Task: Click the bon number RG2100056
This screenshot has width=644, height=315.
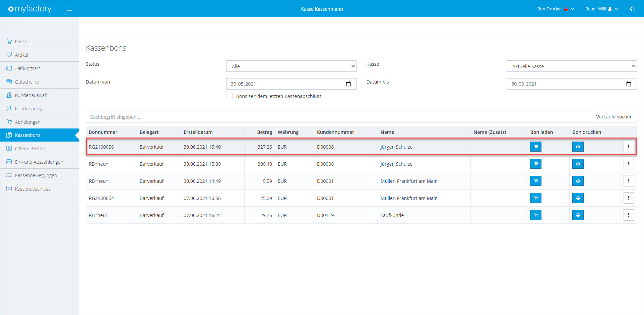Action: point(101,147)
